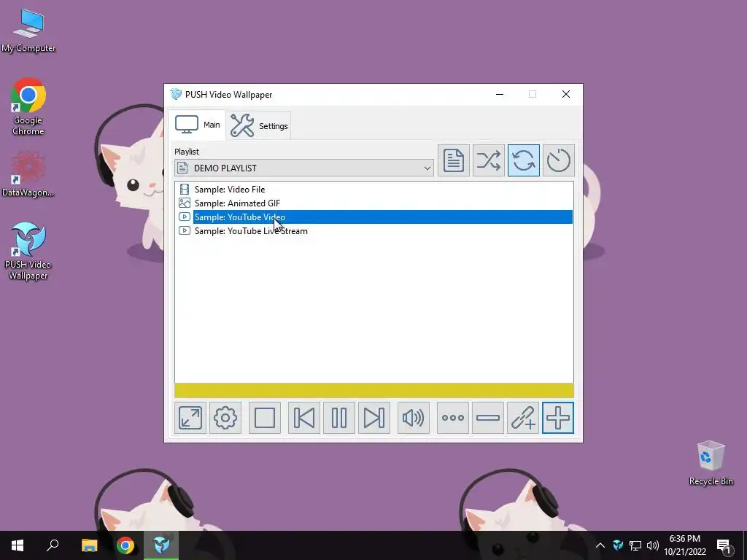Image resolution: width=747 pixels, height=560 pixels.
Task: Pause the video wallpaper
Action: (339, 418)
